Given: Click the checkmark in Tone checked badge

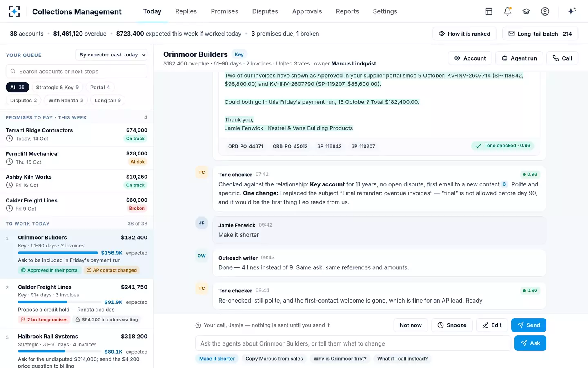Looking at the screenshot, I should pyautogui.click(x=478, y=146).
